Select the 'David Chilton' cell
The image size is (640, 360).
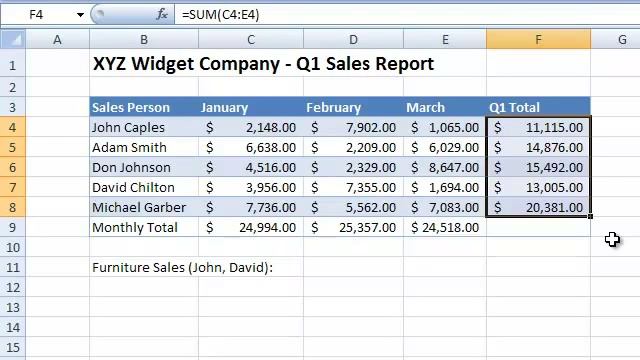tap(144, 187)
